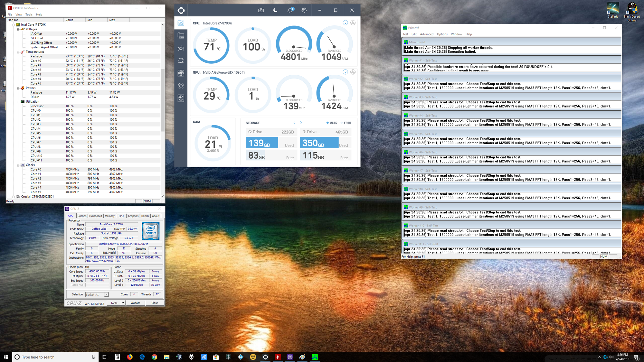Select the cooling fan icon in CAM sidebar
The height and width of the screenshot is (362, 644).
[x=181, y=73]
